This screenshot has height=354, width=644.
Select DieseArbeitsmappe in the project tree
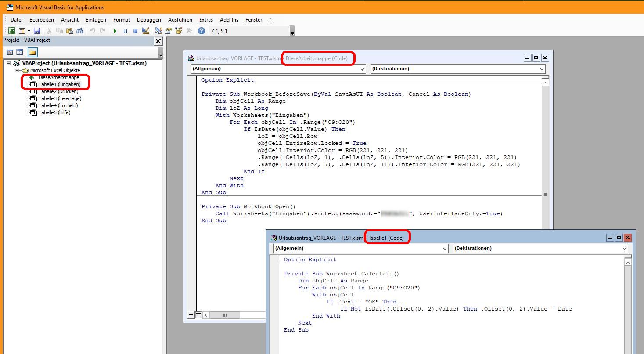tap(59, 77)
